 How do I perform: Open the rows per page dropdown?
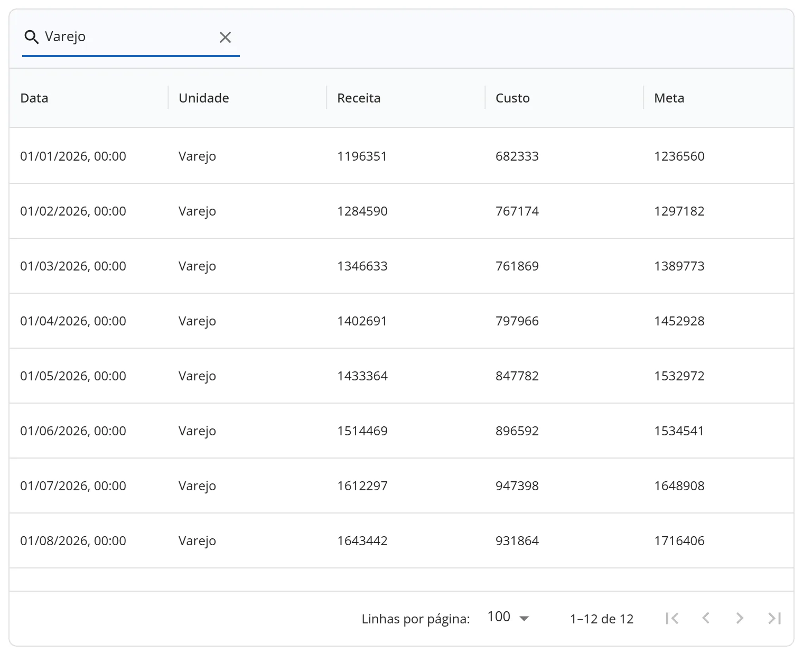(x=508, y=618)
